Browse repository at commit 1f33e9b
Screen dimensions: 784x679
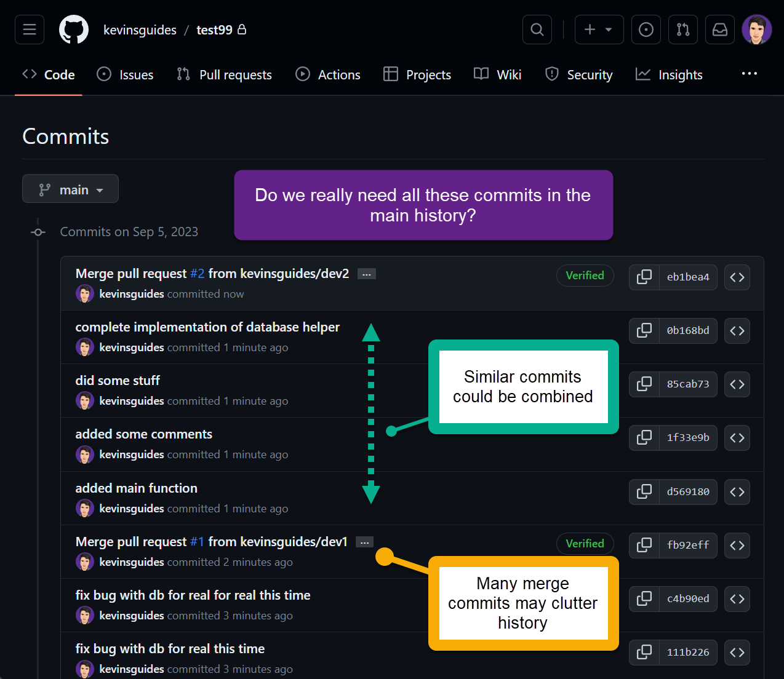737,438
